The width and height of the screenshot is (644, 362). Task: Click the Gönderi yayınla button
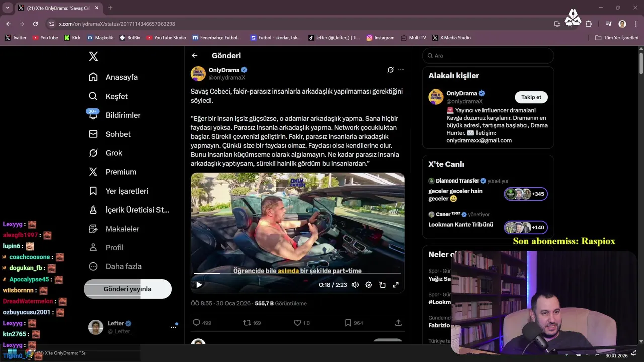click(x=127, y=289)
